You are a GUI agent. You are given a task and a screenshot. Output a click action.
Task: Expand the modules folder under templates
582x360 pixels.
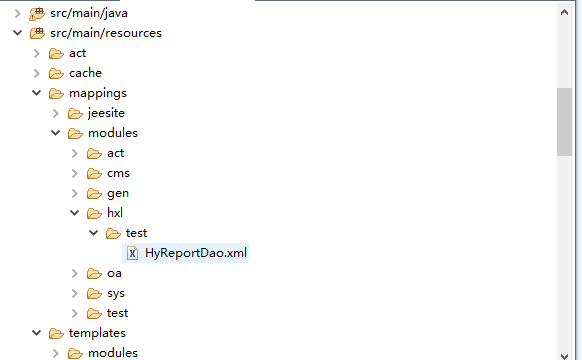click(55, 353)
